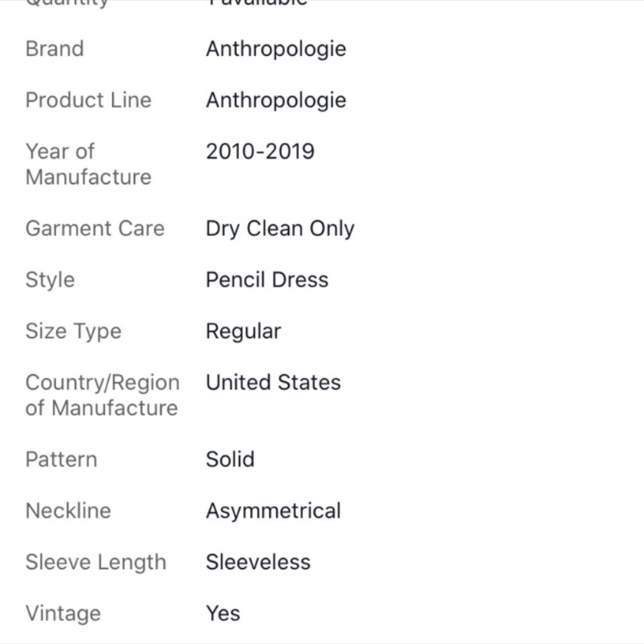Select Anthropologie next to Product Line

pos(276,101)
